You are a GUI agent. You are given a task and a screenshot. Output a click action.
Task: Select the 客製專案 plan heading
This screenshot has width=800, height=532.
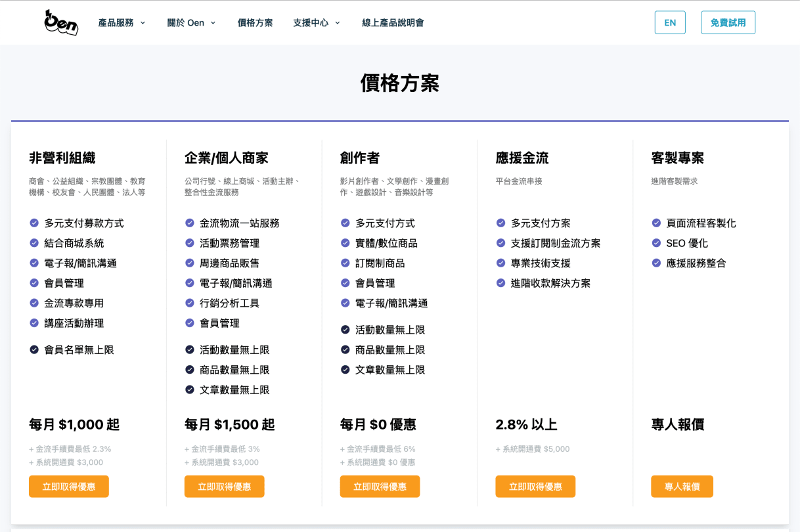pyautogui.click(x=678, y=158)
